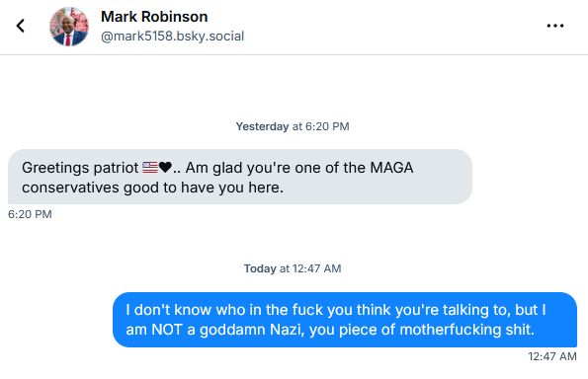
Task: Click the Mark Robinson display name
Action: click(x=154, y=17)
